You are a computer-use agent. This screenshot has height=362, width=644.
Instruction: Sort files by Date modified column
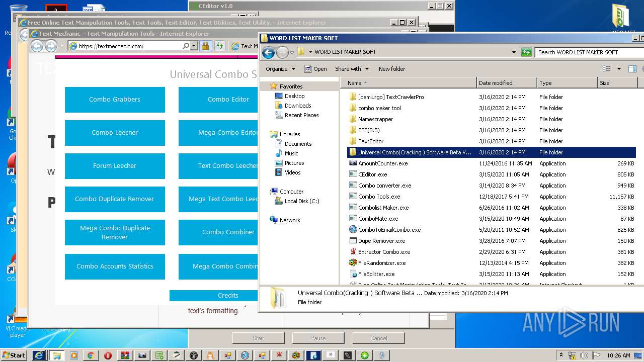507,83
